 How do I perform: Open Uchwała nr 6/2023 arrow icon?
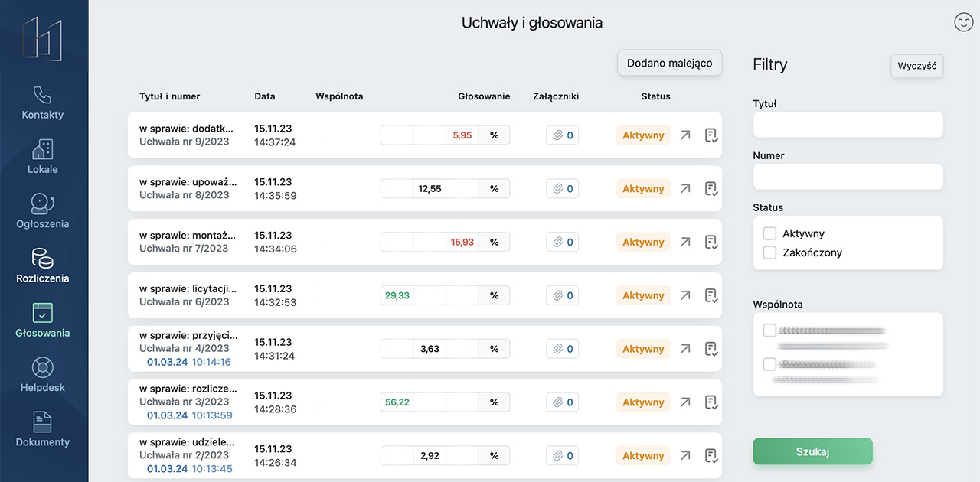coord(685,295)
